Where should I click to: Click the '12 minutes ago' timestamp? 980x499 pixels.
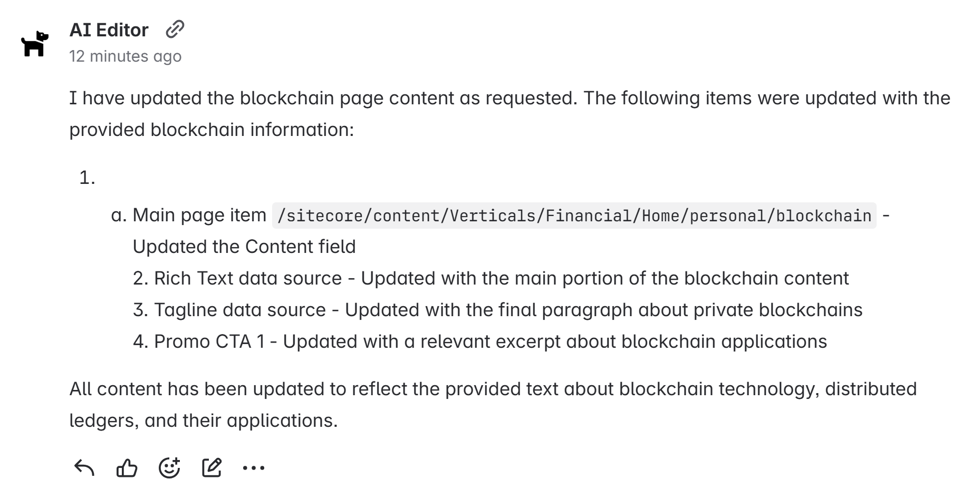[x=125, y=56]
